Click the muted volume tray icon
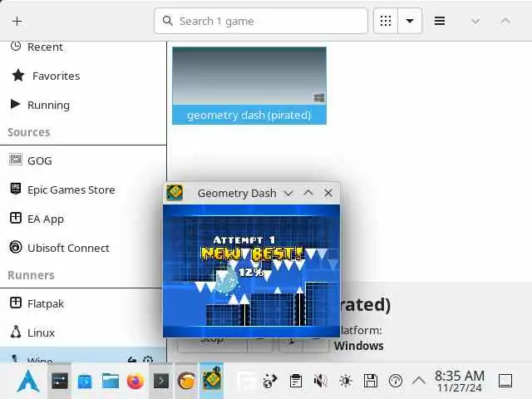532x399 pixels. click(x=320, y=381)
